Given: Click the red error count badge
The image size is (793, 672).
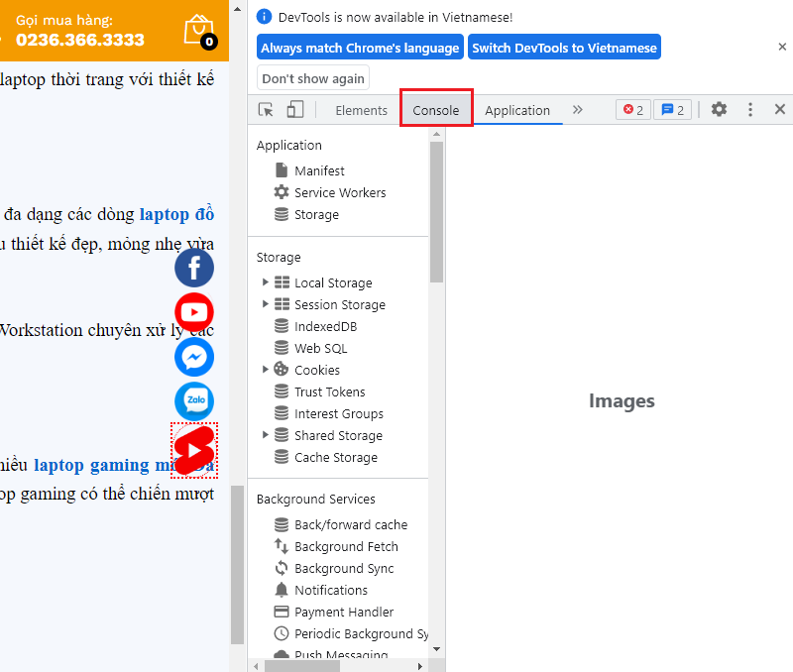Looking at the screenshot, I should [x=632, y=110].
